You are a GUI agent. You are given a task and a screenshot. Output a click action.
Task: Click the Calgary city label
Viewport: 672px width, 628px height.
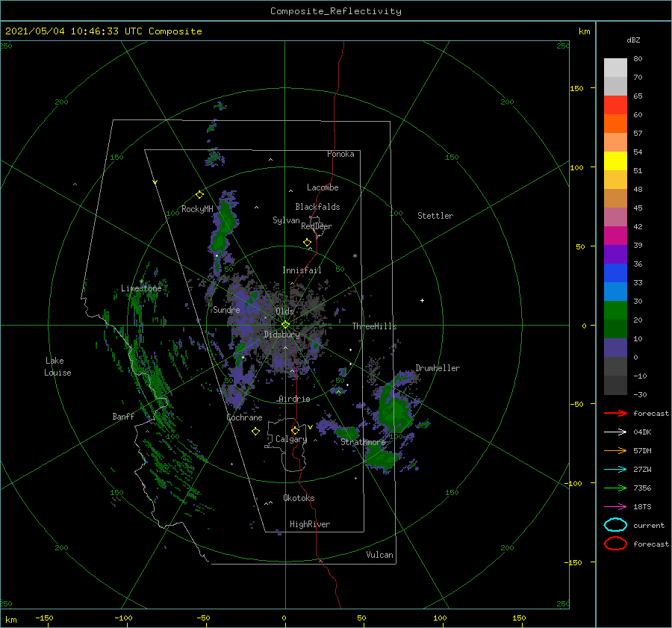coord(291,439)
